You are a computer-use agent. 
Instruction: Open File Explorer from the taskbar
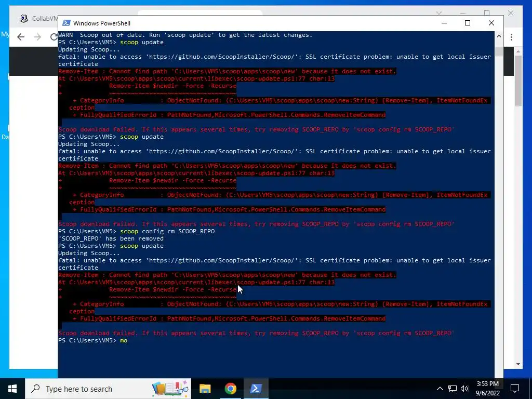[x=205, y=389]
